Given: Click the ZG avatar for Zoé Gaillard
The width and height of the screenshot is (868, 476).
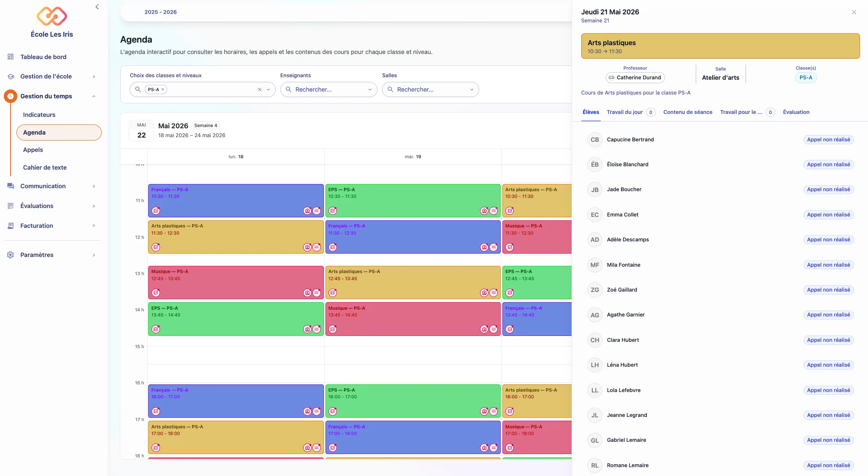Looking at the screenshot, I should [x=594, y=290].
